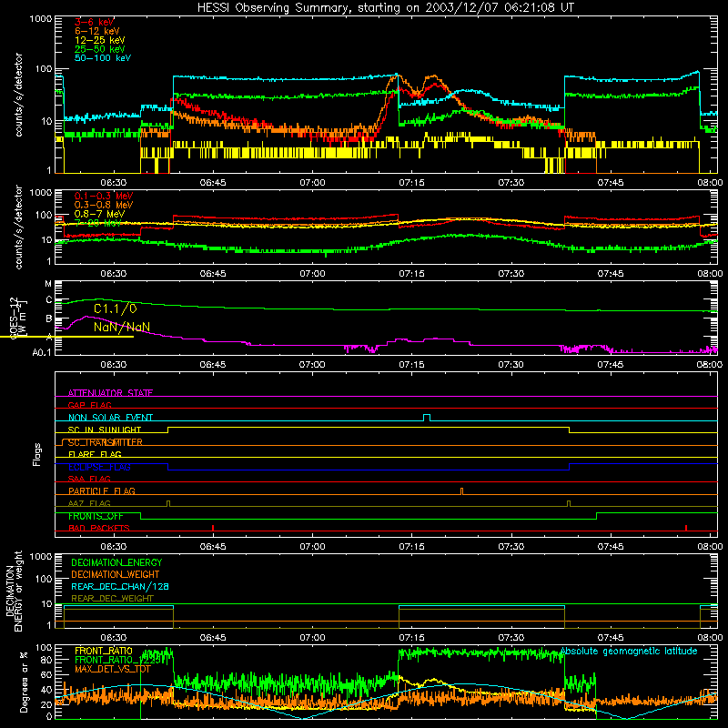Click the C1.1/0 flare class annotation

click(116, 308)
